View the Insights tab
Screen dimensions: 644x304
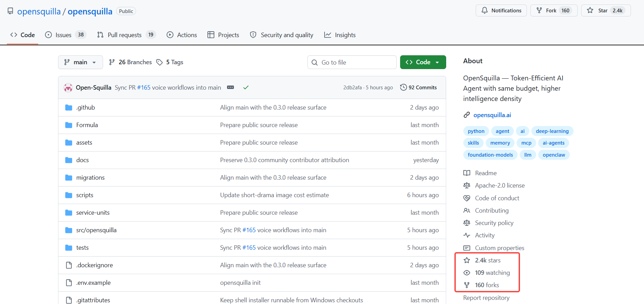point(340,35)
